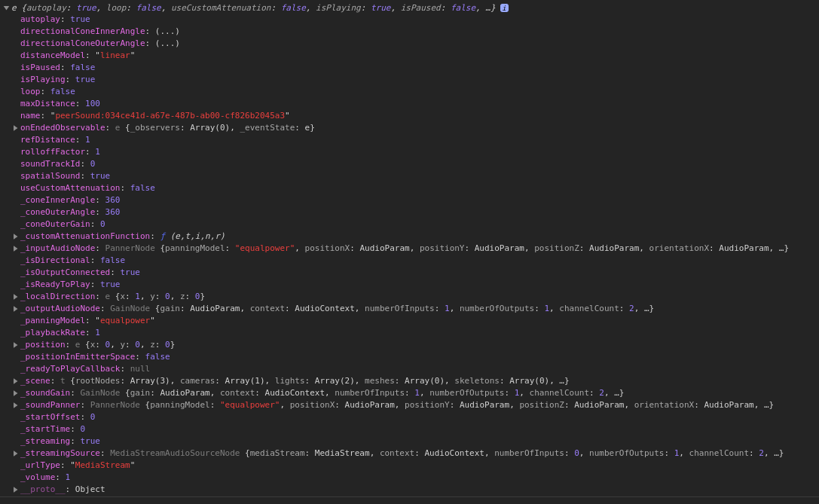Viewport: 819px width, 504px height.
Task: Select the _isOutputConnected: true row
Action: pos(80,272)
